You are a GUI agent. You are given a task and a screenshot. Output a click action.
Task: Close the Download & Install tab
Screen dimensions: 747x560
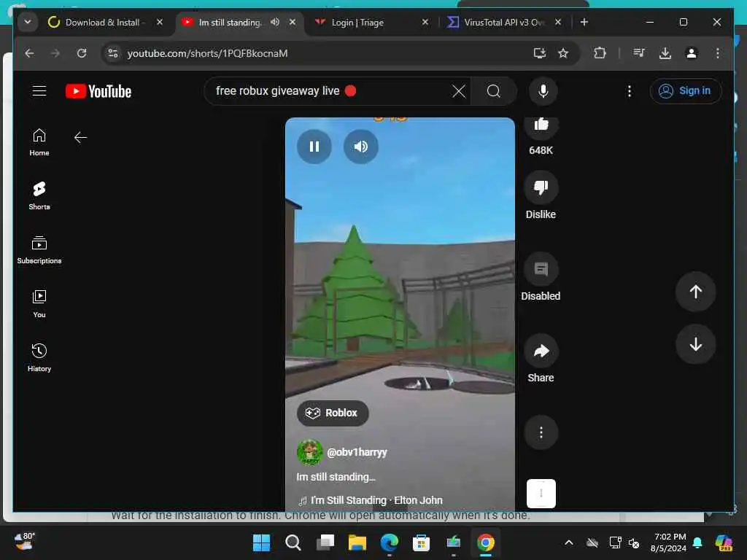pyautogui.click(x=160, y=23)
